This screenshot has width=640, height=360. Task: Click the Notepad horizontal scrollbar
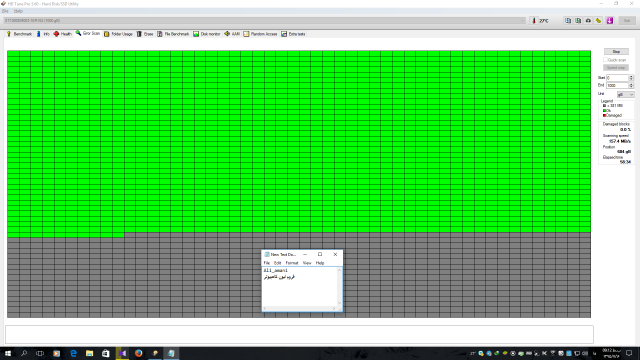pyautogui.click(x=299, y=308)
